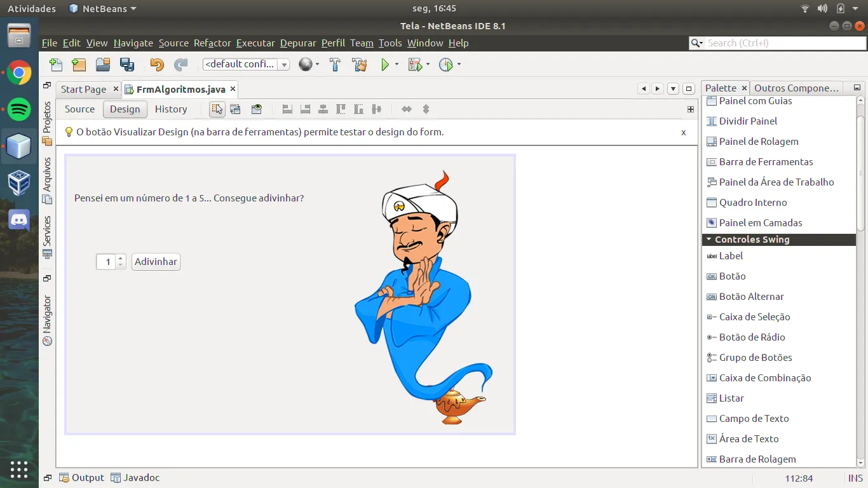Image resolution: width=868 pixels, height=488 pixels.
Task: Run the project with green play icon
Action: coord(385,65)
